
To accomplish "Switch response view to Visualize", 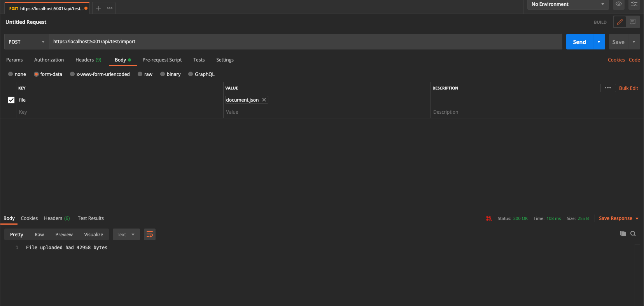I will pyautogui.click(x=94, y=234).
